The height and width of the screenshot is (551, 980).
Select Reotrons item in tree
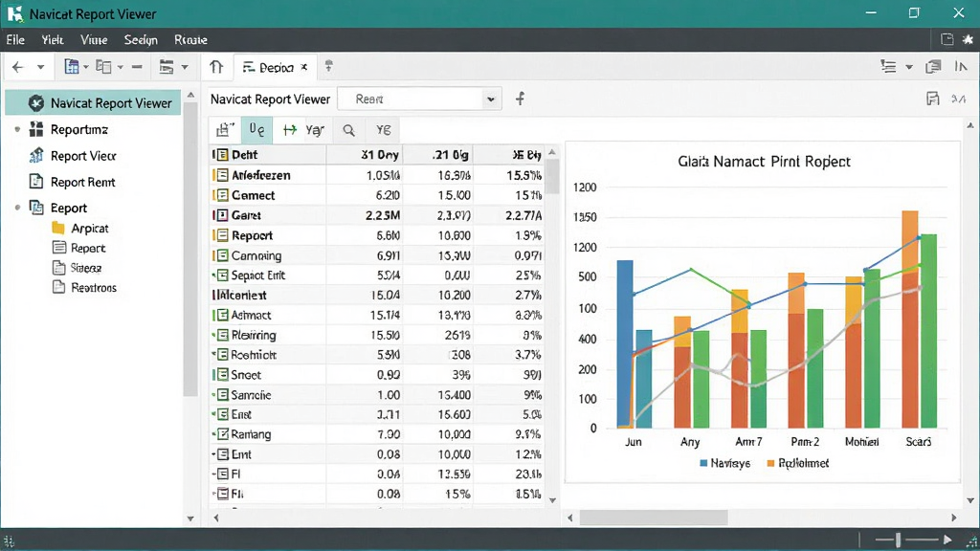coord(93,288)
